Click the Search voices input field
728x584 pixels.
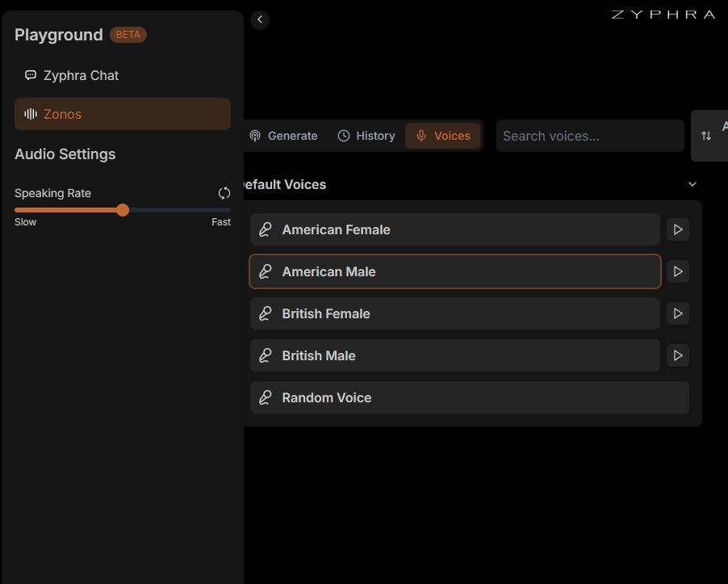click(590, 136)
